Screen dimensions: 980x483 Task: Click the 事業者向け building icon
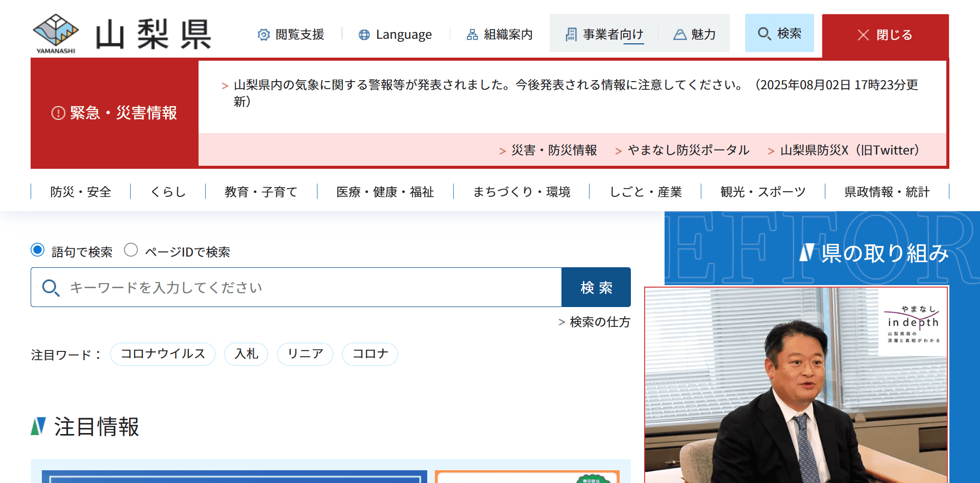[x=571, y=35]
